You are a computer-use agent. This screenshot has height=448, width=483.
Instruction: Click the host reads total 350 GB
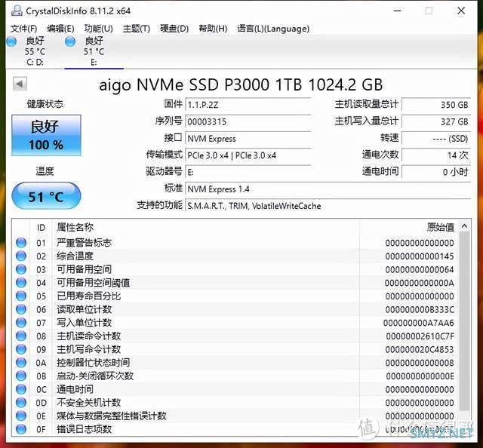point(436,105)
